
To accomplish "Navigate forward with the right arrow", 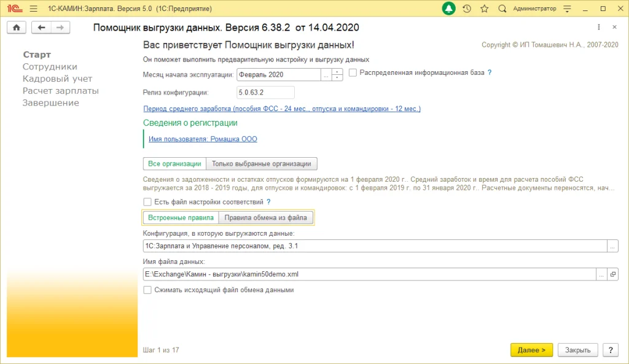I will [x=60, y=27].
